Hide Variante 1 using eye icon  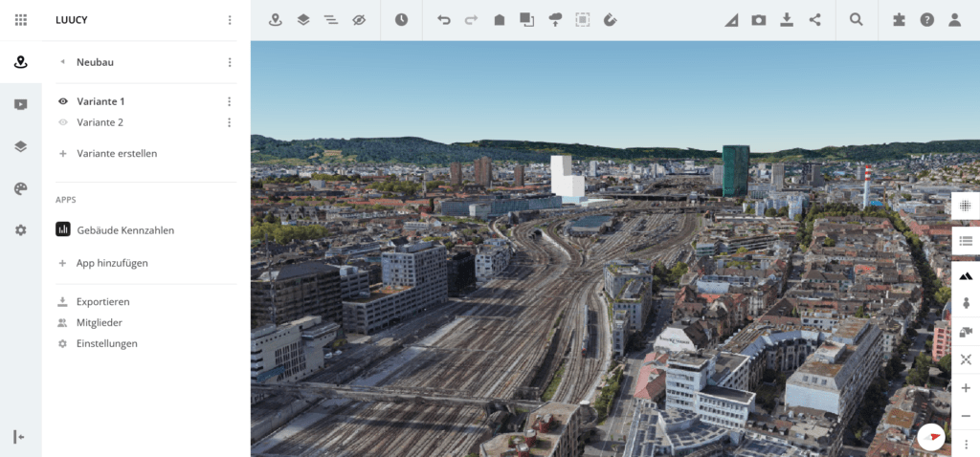63,101
